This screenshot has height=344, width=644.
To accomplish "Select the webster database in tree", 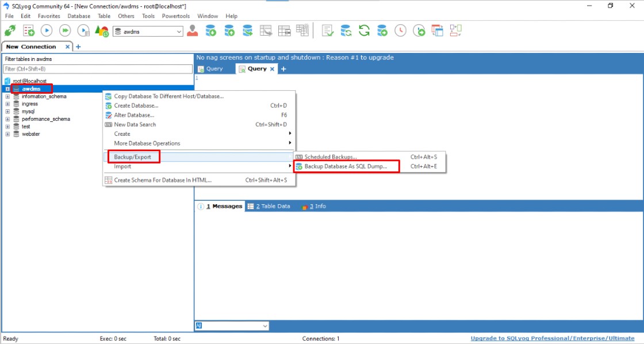I will 31,134.
